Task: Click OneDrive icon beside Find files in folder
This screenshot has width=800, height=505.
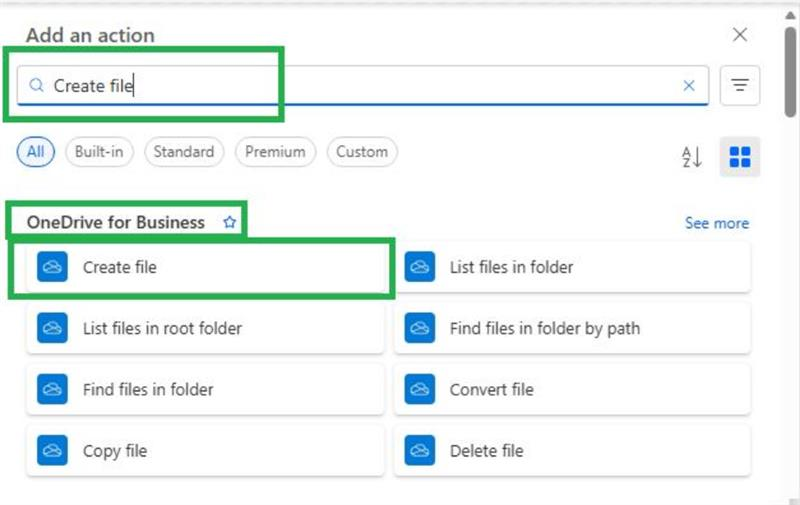Action: point(52,389)
